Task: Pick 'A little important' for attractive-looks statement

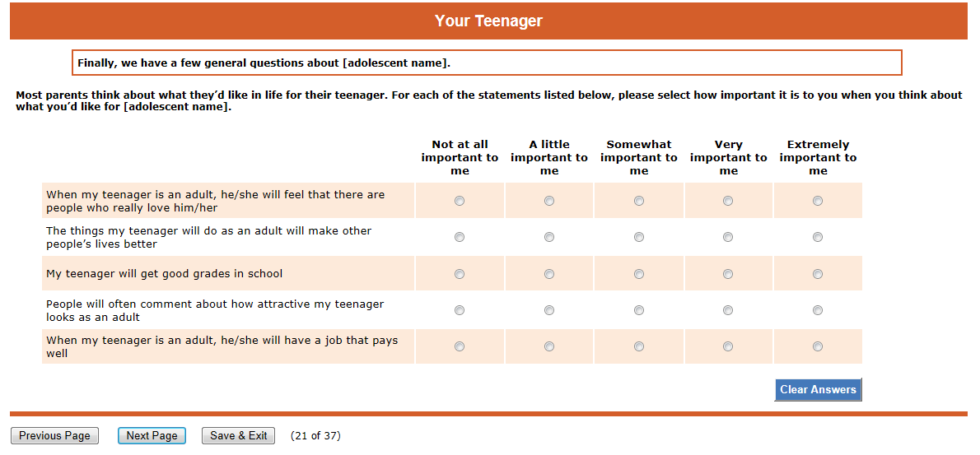Action: coord(549,310)
